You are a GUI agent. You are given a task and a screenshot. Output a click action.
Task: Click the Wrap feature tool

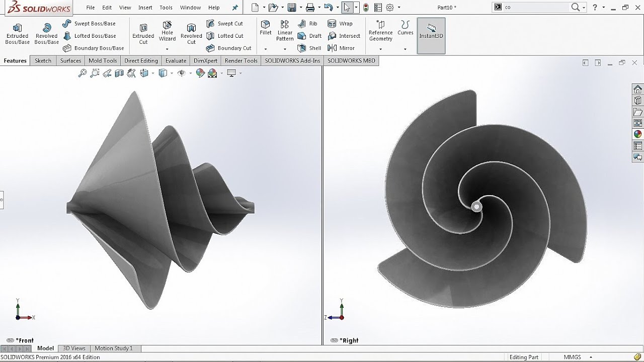(340, 24)
